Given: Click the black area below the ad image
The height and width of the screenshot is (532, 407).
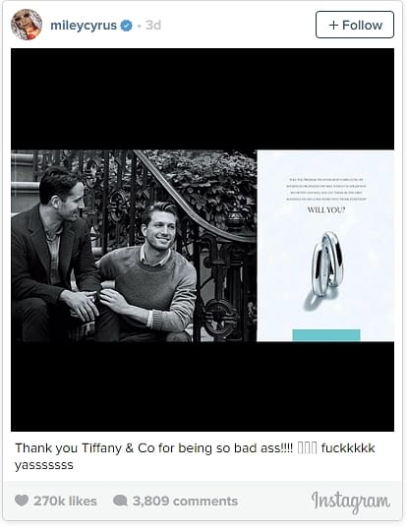Looking at the screenshot, I should [203, 386].
